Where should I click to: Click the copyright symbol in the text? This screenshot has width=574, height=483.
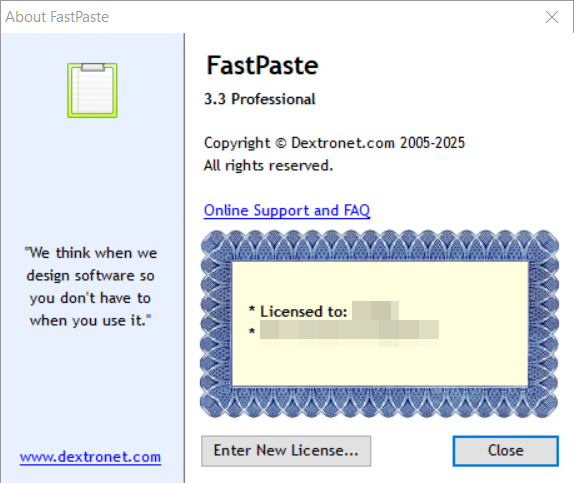point(280,143)
